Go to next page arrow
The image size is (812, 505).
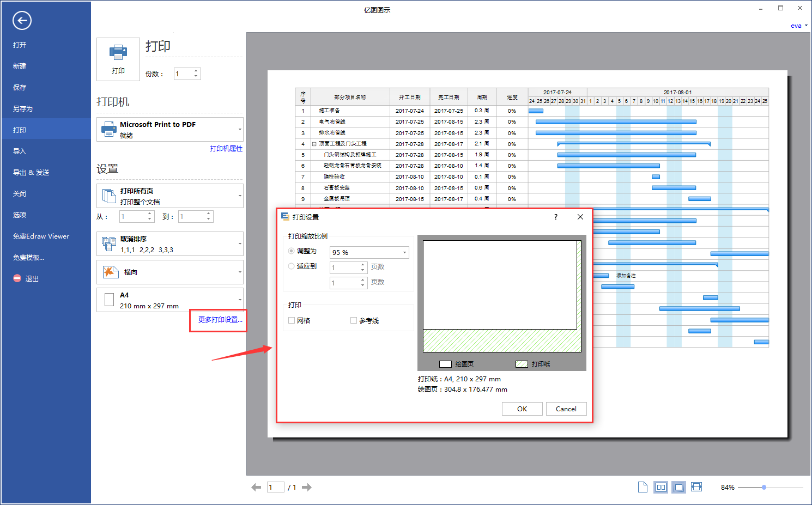pos(307,487)
